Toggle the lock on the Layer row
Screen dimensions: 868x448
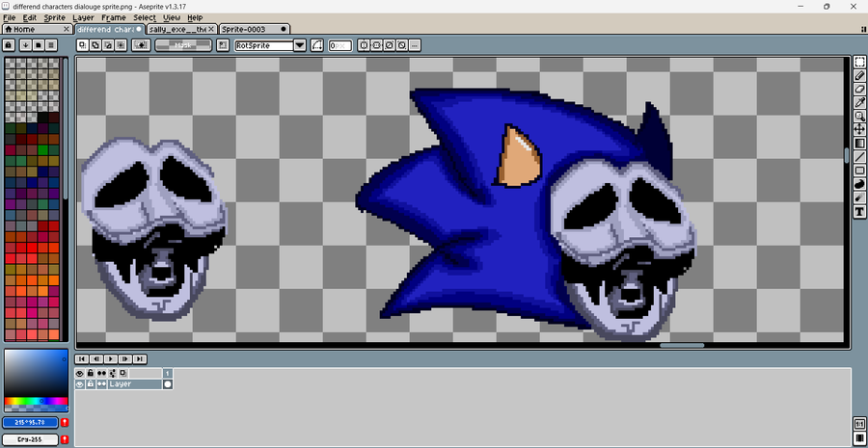(x=91, y=383)
